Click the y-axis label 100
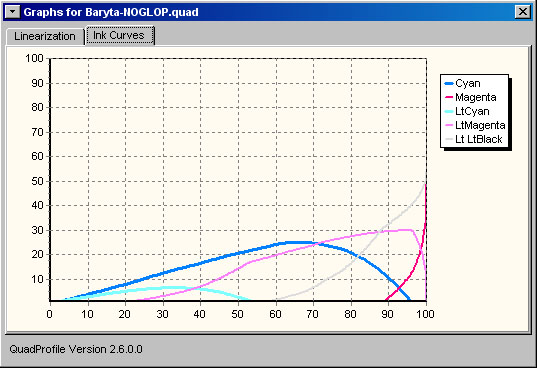 [35, 58]
